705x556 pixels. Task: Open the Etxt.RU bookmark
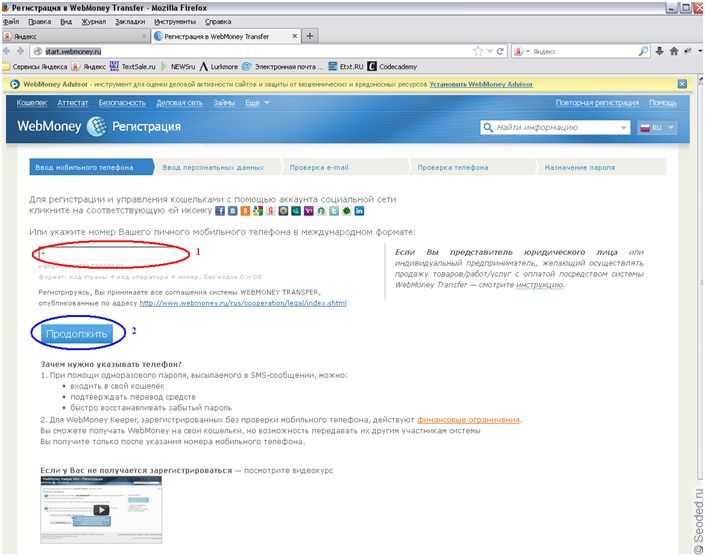tap(345, 67)
